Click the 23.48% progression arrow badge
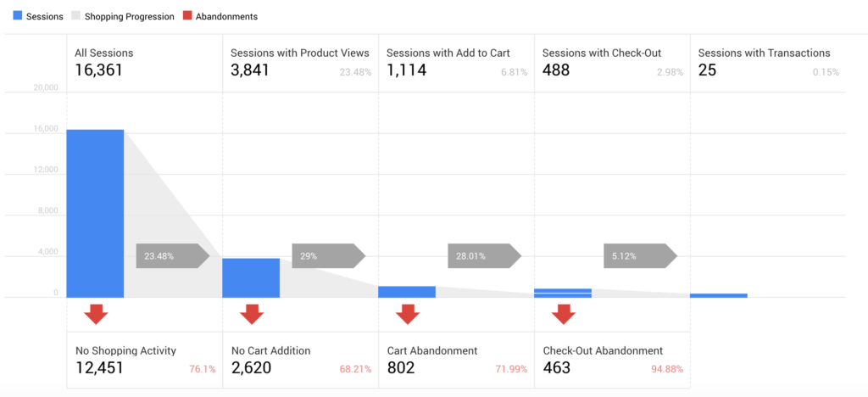This screenshot has height=397, width=868. click(x=173, y=256)
